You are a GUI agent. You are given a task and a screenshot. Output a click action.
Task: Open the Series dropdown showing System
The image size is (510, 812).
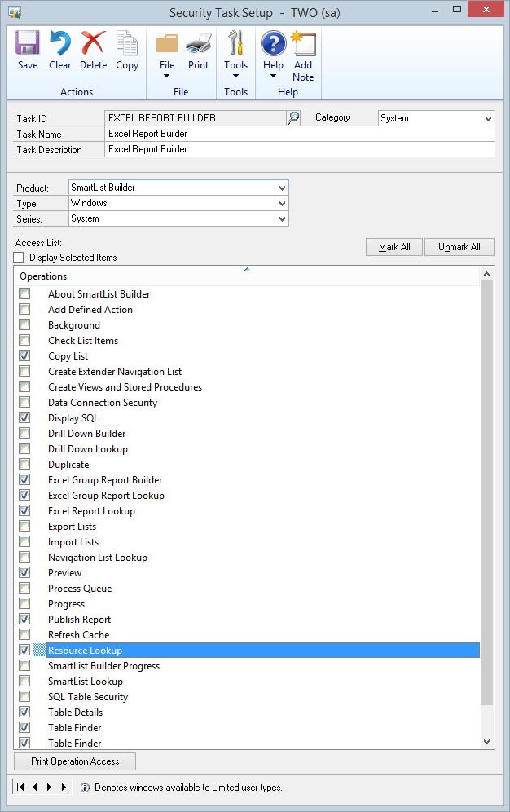pos(282,218)
